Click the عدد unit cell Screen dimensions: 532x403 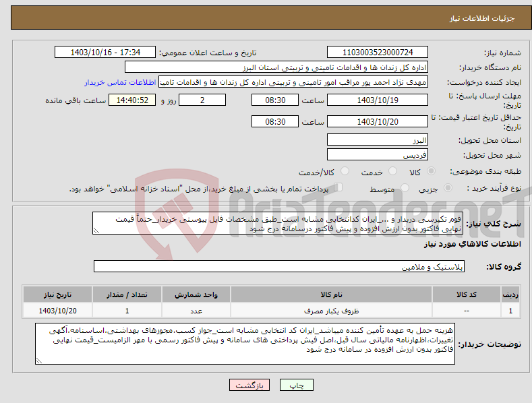(196, 311)
